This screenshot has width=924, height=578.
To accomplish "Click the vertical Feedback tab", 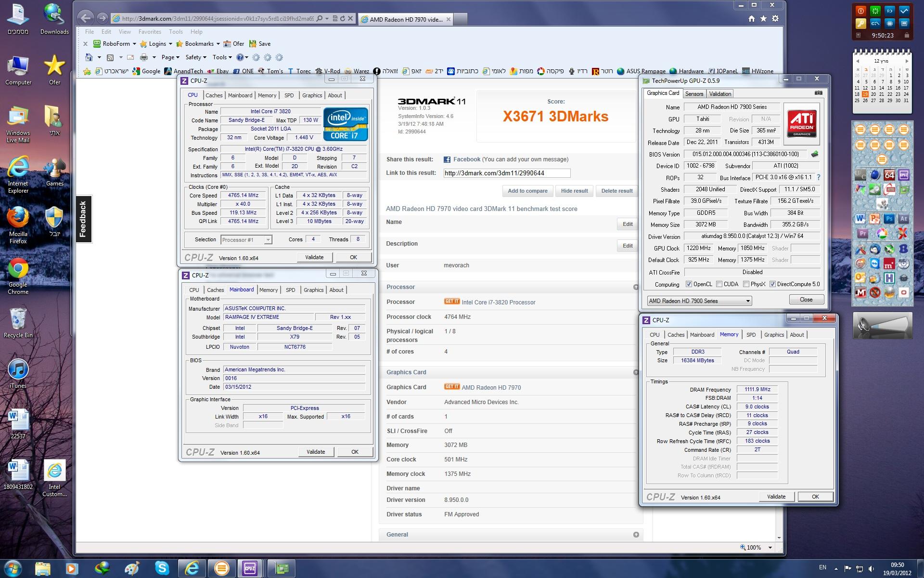I will [x=83, y=219].
